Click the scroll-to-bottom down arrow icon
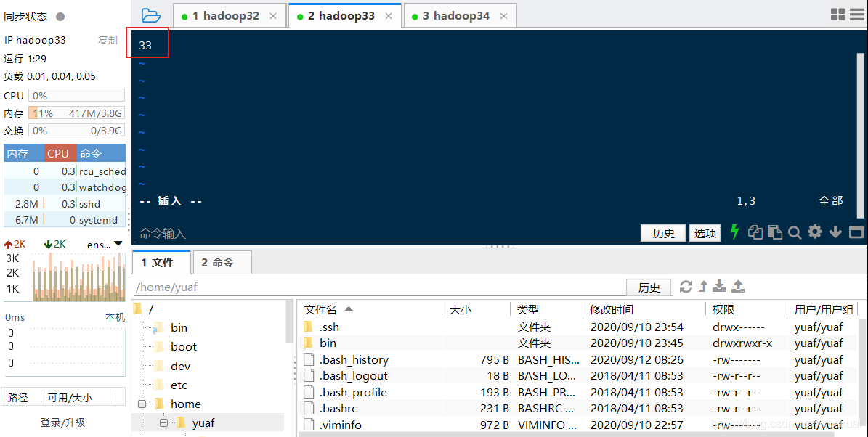The height and width of the screenshot is (437, 868). click(x=835, y=232)
